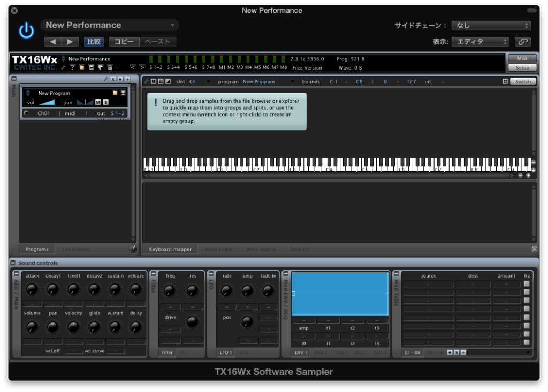Collapse the Sound controls section

(x=13, y=263)
